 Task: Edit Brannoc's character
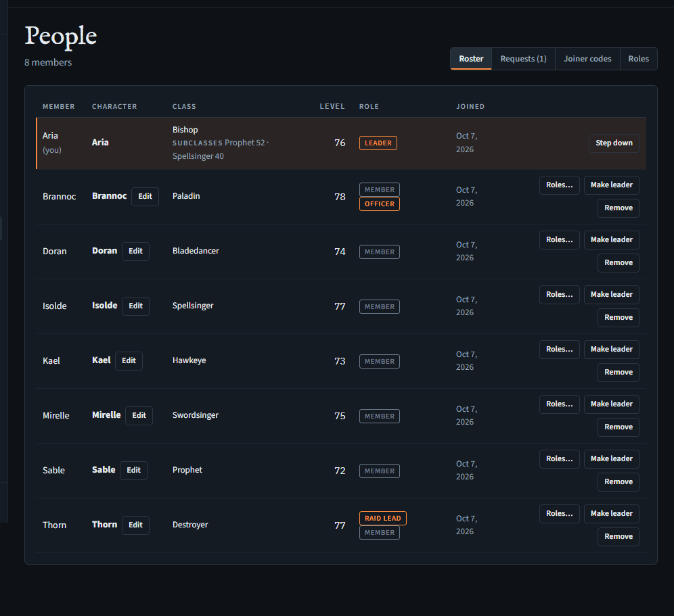point(145,196)
